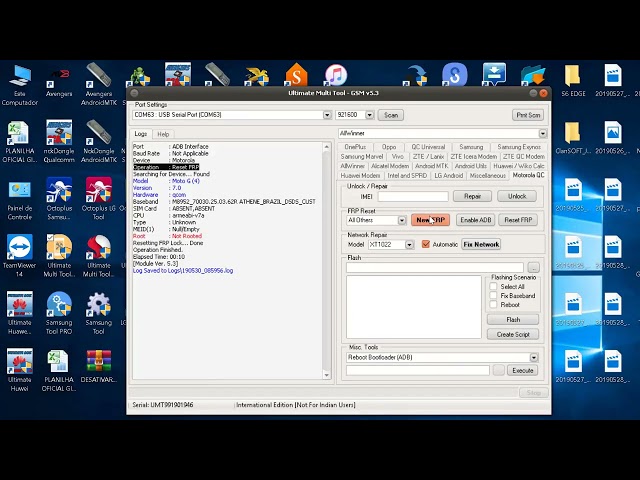Open the iTunes desktop icon
The width and height of the screenshot is (640, 480).
pos(336,75)
